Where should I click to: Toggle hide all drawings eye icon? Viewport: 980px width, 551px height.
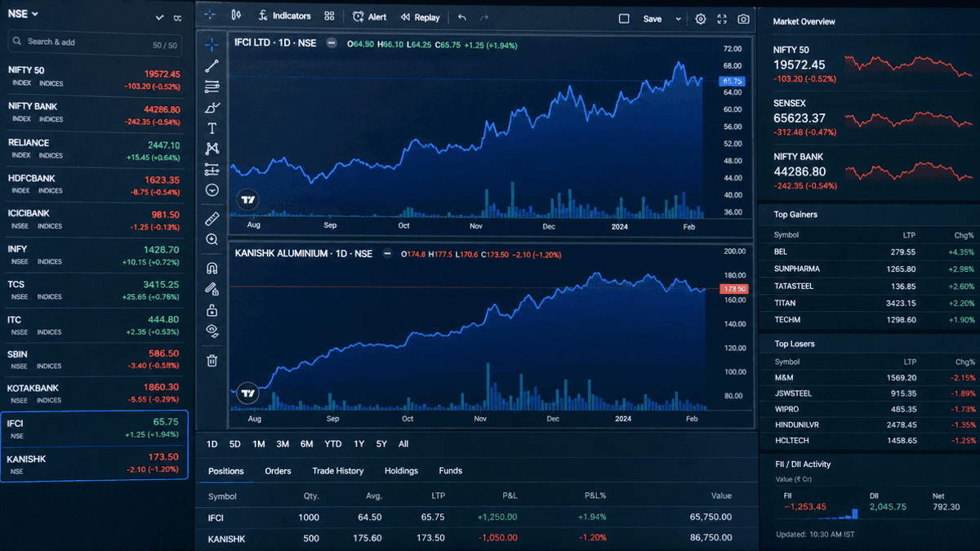pyautogui.click(x=212, y=331)
